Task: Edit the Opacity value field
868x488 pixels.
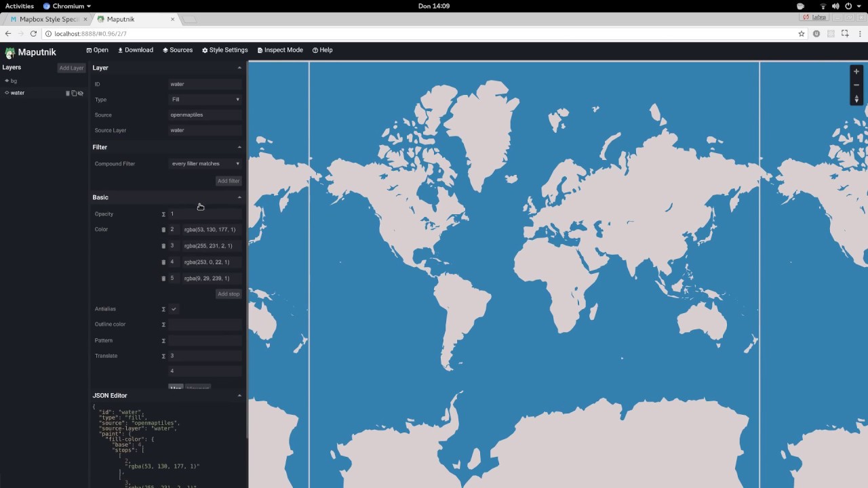Action: click(x=205, y=214)
